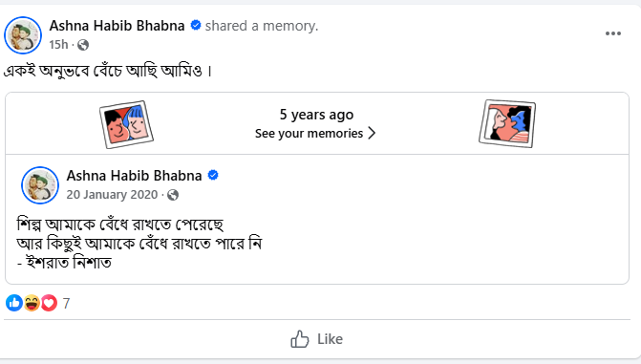Viewport: 641px width, 364px height.
Task: Click public globe icon beside 15h
Action: point(83,45)
